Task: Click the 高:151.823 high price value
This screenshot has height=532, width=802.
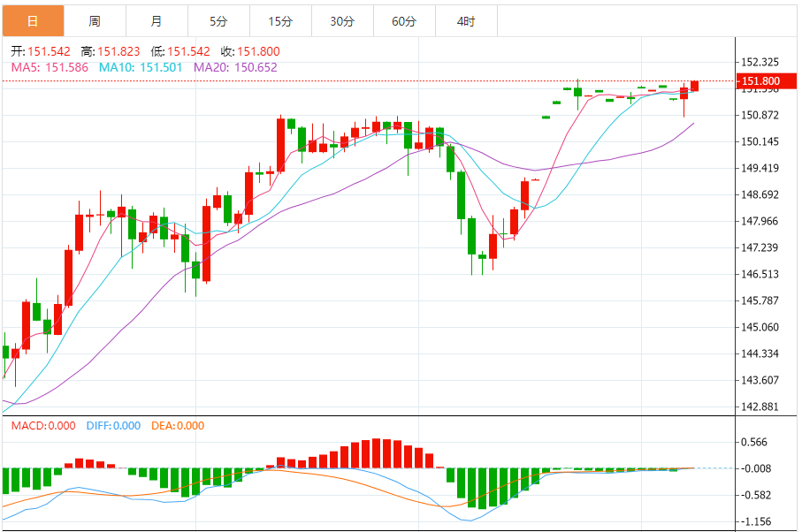Action: [110, 51]
